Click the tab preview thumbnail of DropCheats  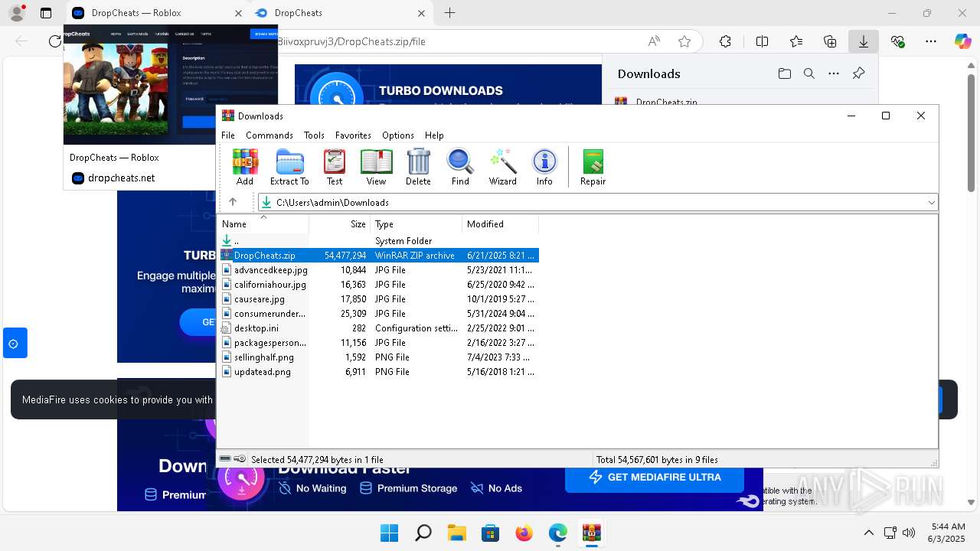170,84
